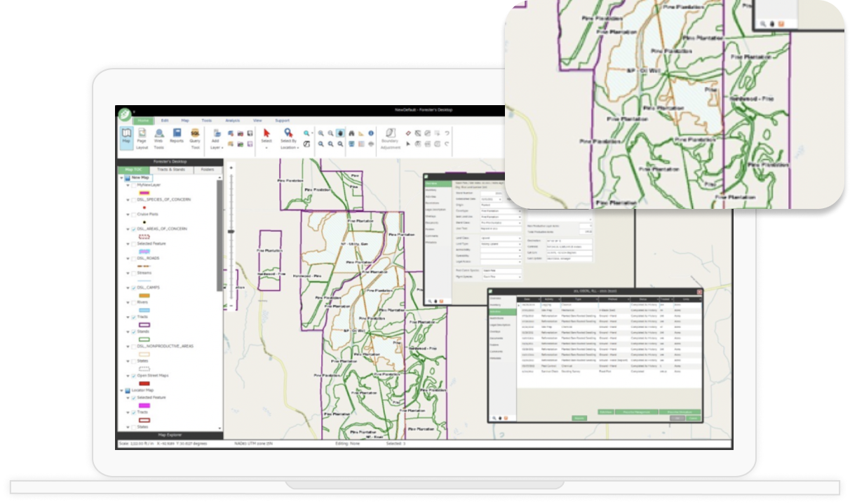The height and width of the screenshot is (504, 850).
Task: Open the Map view from the ribbon
Action: point(126,137)
